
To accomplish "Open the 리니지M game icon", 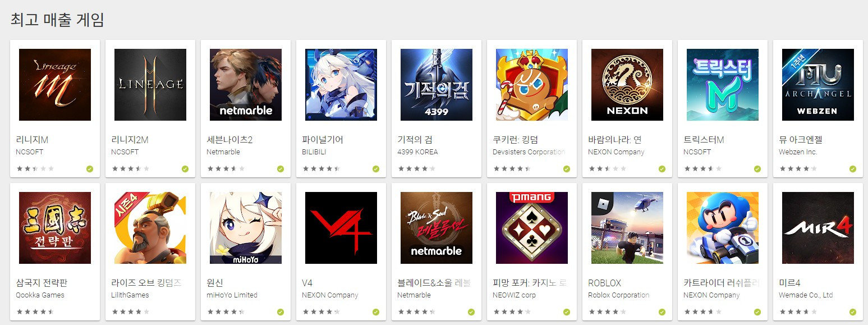I will pyautogui.click(x=55, y=85).
